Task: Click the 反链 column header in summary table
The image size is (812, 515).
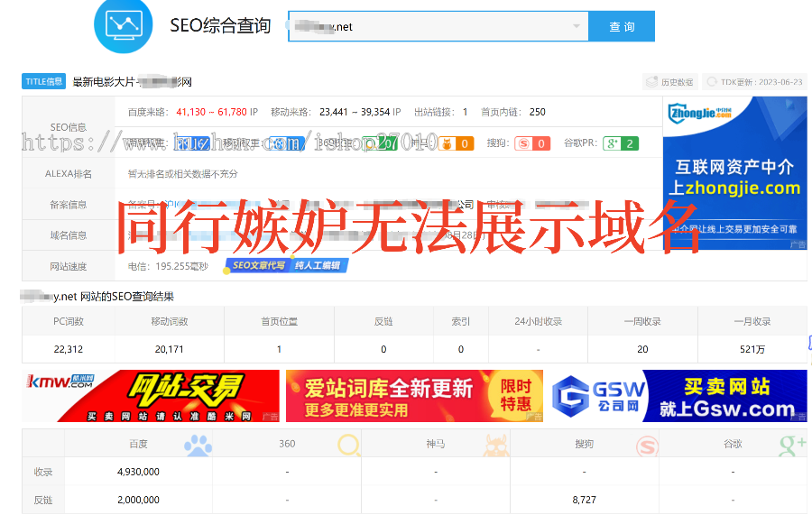Action: pyautogui.click(x=383, y=321)
